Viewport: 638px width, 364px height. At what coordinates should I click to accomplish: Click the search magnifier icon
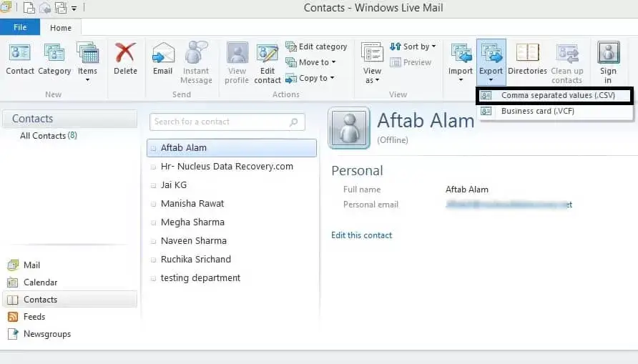[x=294, y=122]
